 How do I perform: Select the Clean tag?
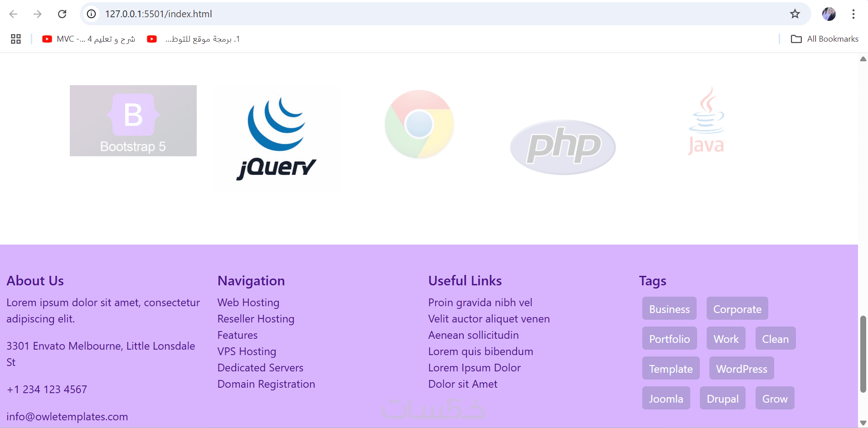tap(776, 338)
